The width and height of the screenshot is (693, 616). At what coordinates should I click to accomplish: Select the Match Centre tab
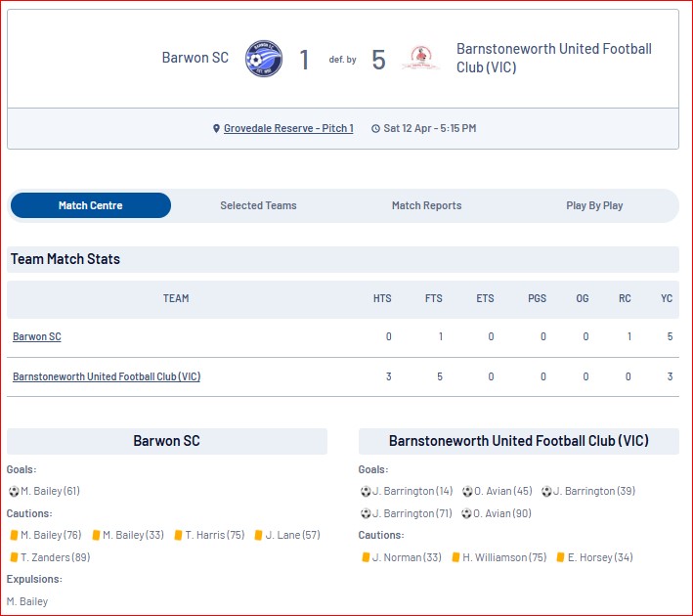tap(91, 205)
